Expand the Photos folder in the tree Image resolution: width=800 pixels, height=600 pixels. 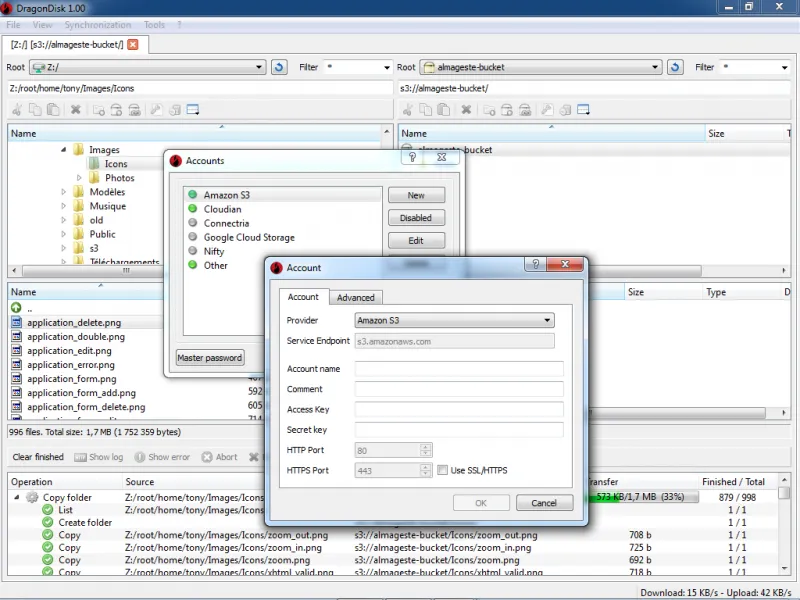79,178
